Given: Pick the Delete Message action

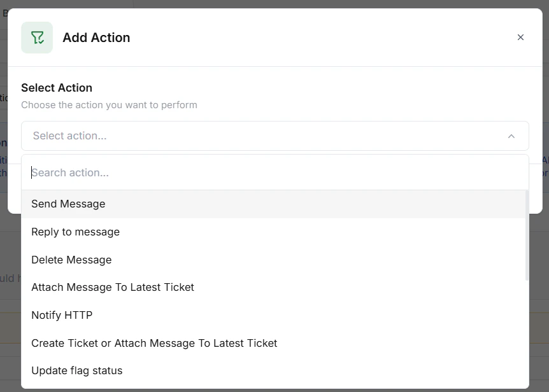Looking at the screenshot, I should (71, 260).
